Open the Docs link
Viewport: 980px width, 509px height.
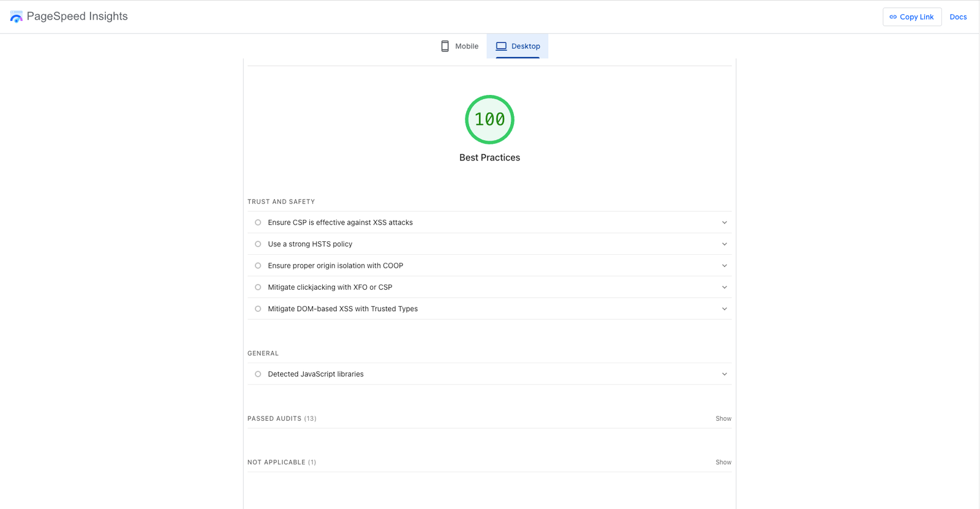pyautogui.click(x=958, y=17)
